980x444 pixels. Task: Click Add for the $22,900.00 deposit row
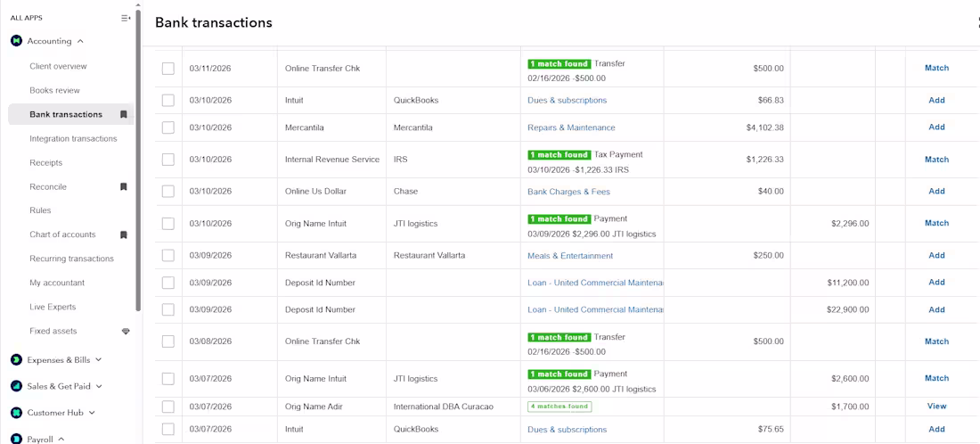click(936, 309)
